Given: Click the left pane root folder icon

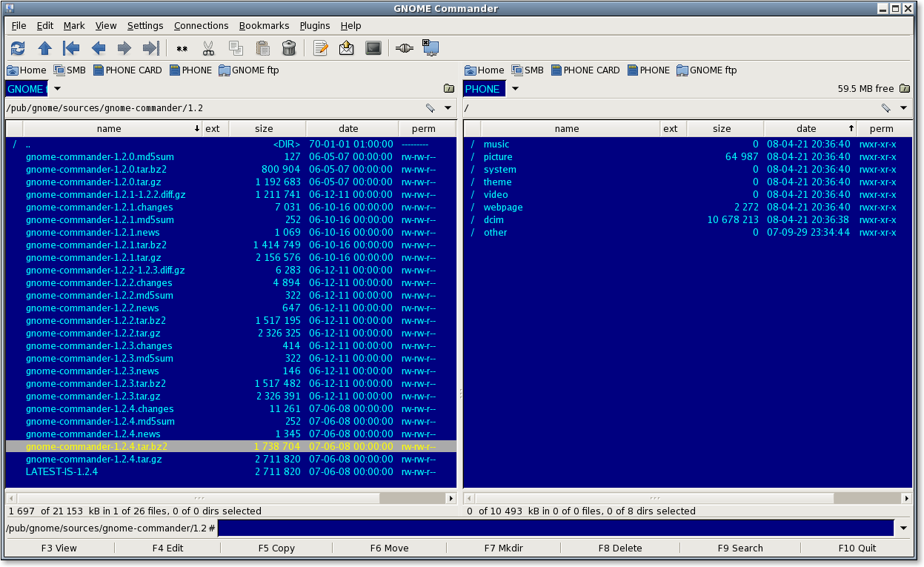Looking at the screenshot, I should [x=448, y=89].
